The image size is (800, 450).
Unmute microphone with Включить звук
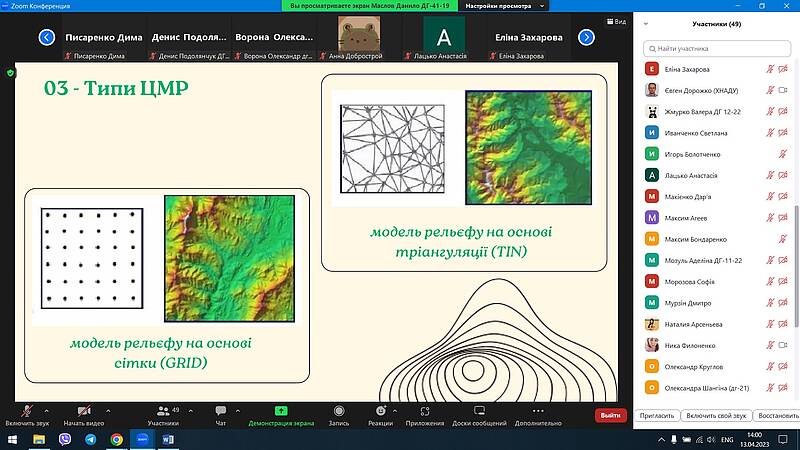point(25,411)
